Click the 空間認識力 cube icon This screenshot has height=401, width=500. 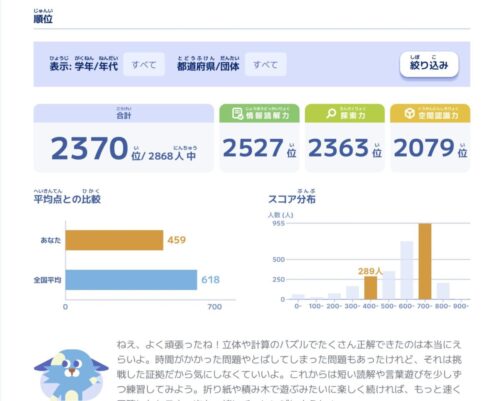coord(409,114)
